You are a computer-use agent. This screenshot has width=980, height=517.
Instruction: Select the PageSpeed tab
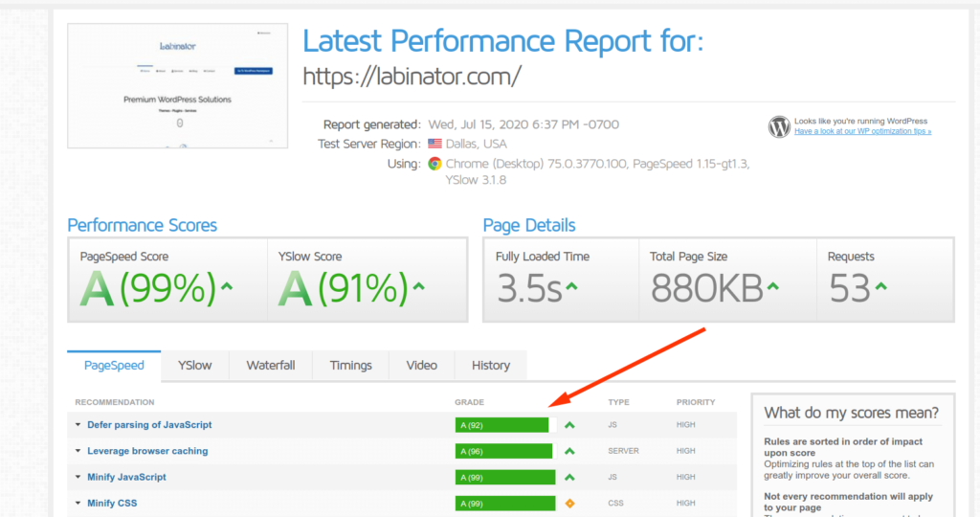[114, 366]
